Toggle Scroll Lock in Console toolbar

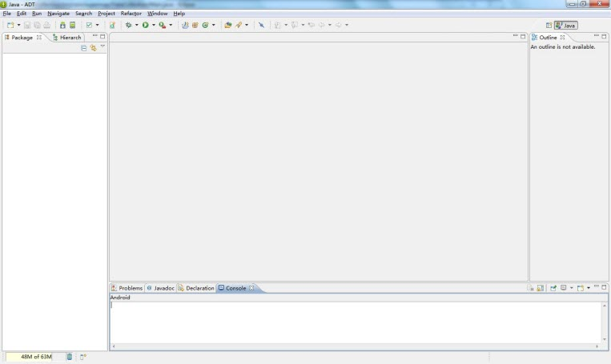pyautogui.click(x=541, y=288)
